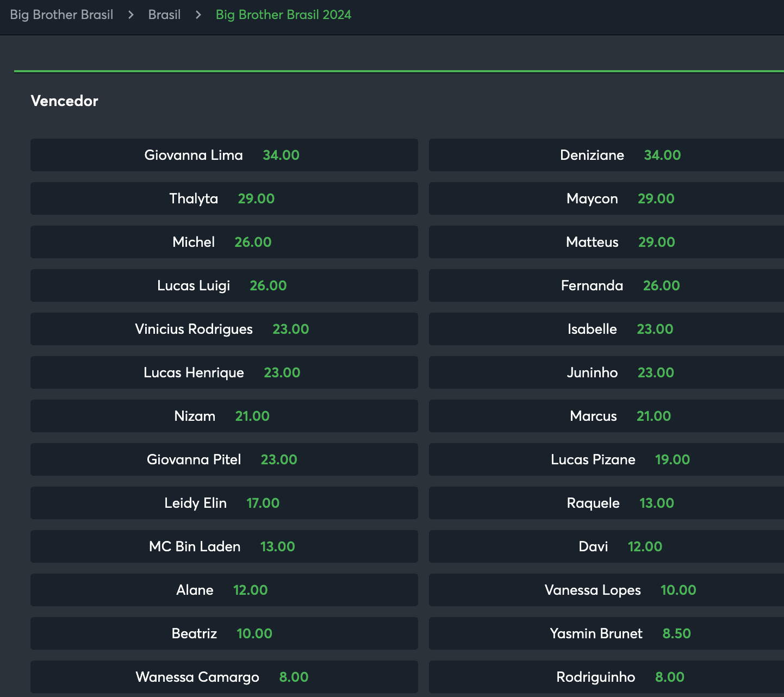
Task: Bet on Beatriz at 10.00
Action: coord(224,633)
